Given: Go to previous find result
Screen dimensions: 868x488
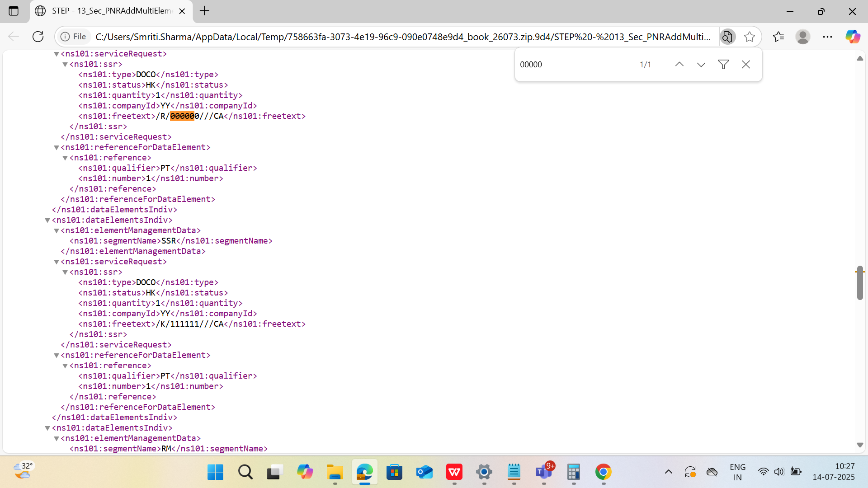Looking at the screenshot, I should pyautogui.click(x=679, y=65).
